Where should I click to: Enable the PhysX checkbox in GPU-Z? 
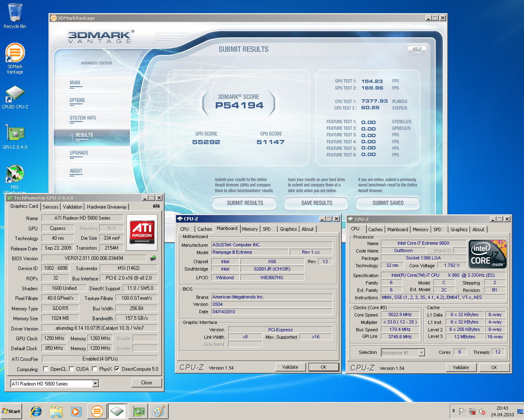click(94, 369)
